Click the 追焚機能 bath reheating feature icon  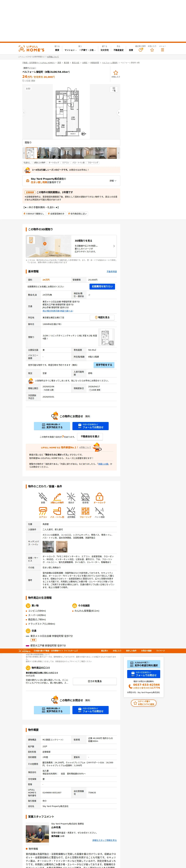point(71,513)
